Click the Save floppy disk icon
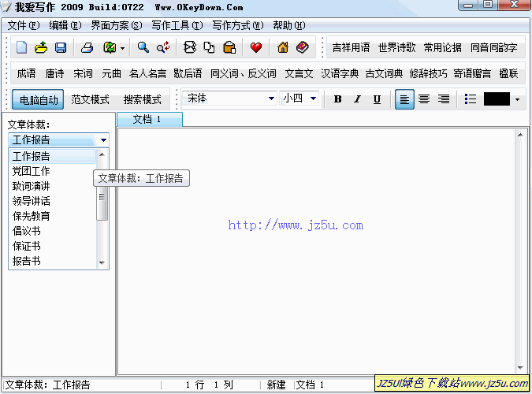The width and height of the screenshot is (532, 394). (x=61, y=48)
